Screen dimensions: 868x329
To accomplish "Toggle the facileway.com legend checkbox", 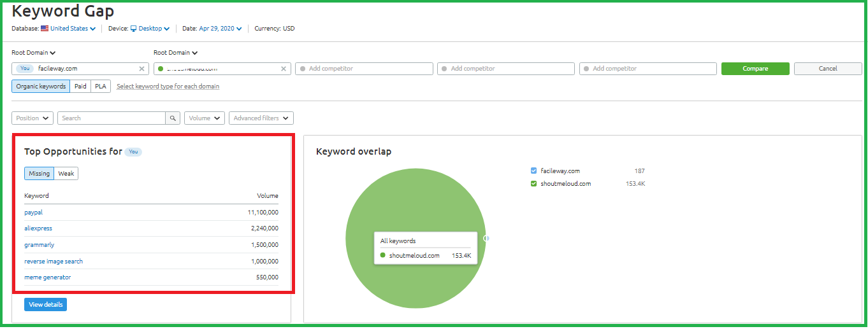I will 534,171.
